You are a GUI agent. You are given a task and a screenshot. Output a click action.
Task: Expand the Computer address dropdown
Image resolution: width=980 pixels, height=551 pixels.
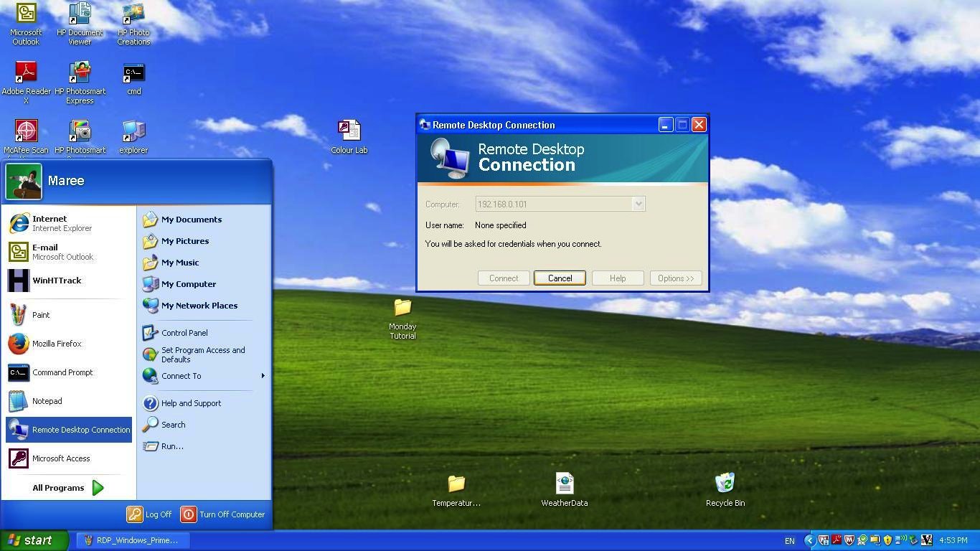(638, 204)
